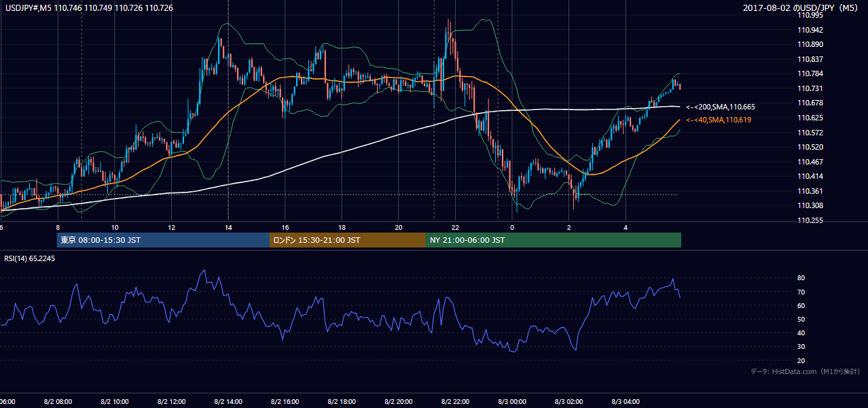Click the 8/2 08:00 time axis label

click(57, 401)
